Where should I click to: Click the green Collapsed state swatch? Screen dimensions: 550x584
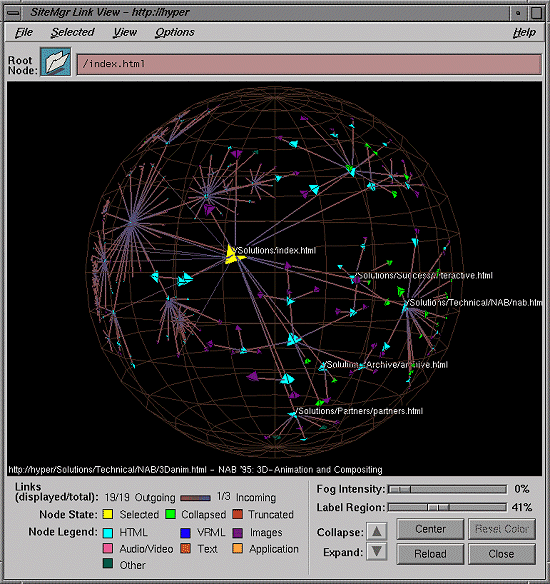[170, 514]
